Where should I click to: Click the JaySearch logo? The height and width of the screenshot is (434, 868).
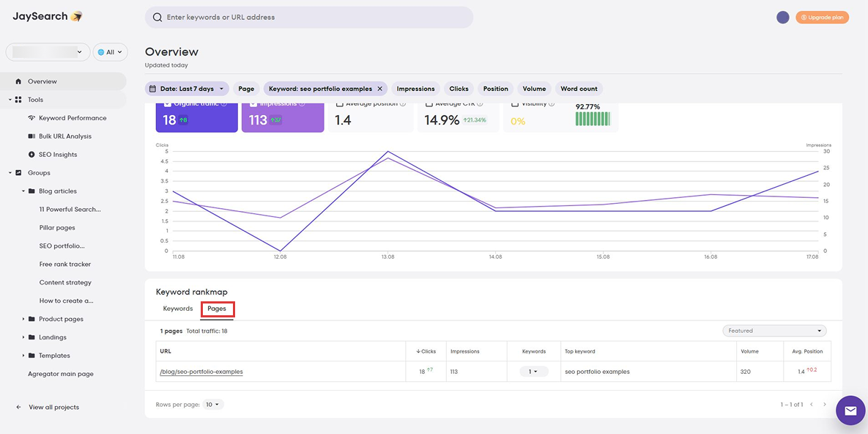coord(48,17)
